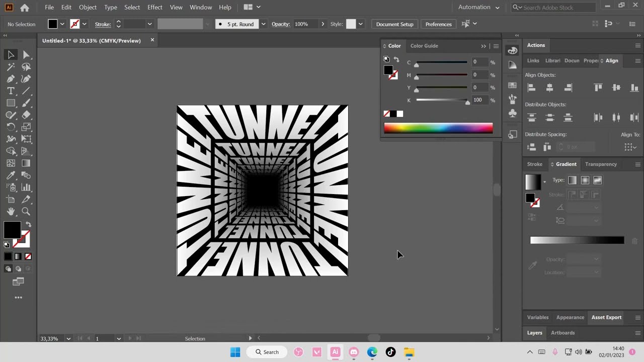Select the Eraser tool
The height and width of the screenshot is (362, 644).
[26, 115]
